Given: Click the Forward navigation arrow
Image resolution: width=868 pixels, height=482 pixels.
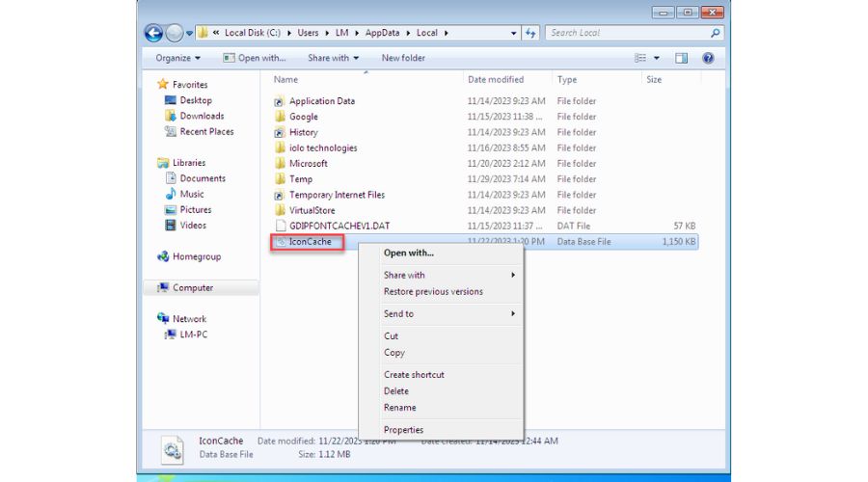Looking at the screenshot, I should pyautogui.click(x=174, y=33).
